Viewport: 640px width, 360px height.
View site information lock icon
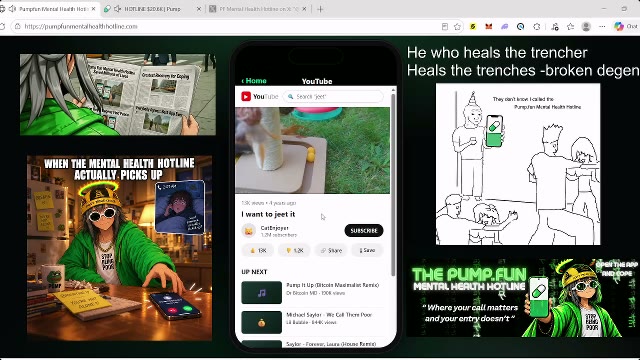pos(17,27)
